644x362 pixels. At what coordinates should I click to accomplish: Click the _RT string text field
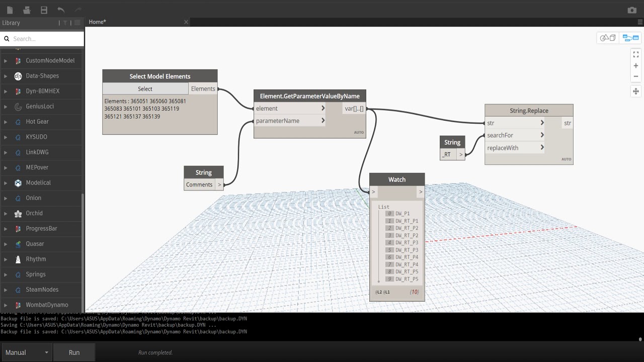tap(448, 154)
